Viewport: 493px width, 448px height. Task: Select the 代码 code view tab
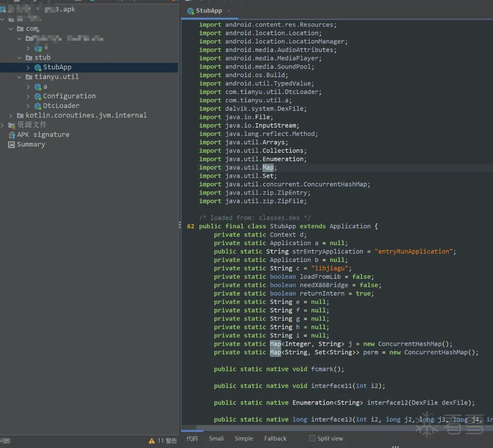pos(192,439)
